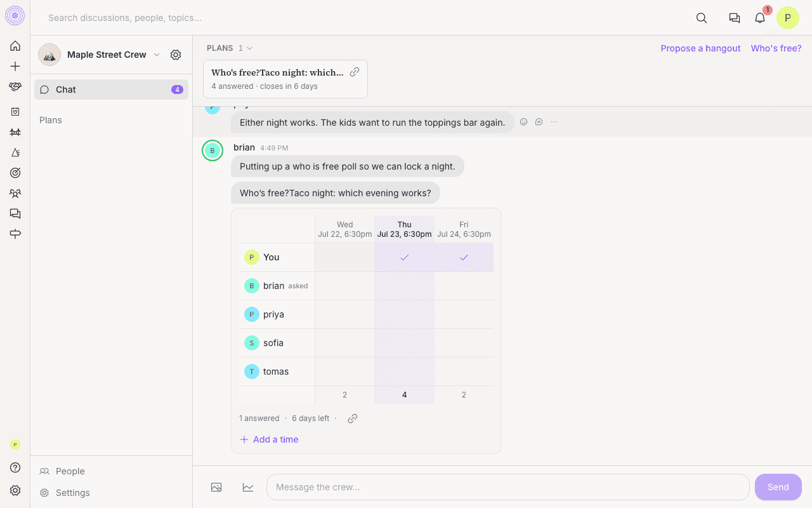Click the Message the crew input field
Viewport: 812px width, 508px height.
coord(508,487)
